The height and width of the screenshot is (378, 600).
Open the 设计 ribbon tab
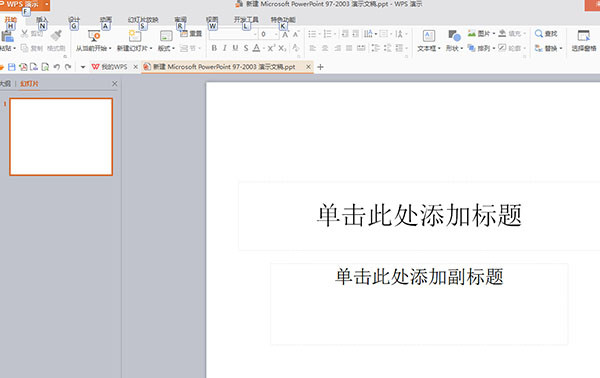(x=74, y=20)
